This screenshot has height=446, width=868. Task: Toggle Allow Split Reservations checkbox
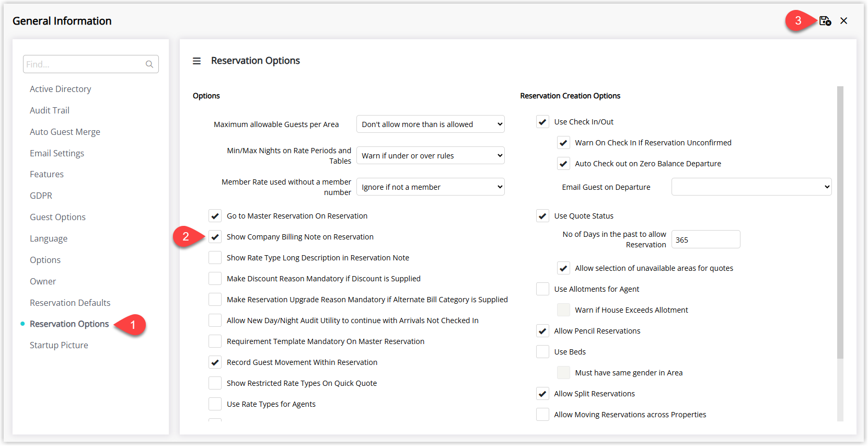[542, 394]
